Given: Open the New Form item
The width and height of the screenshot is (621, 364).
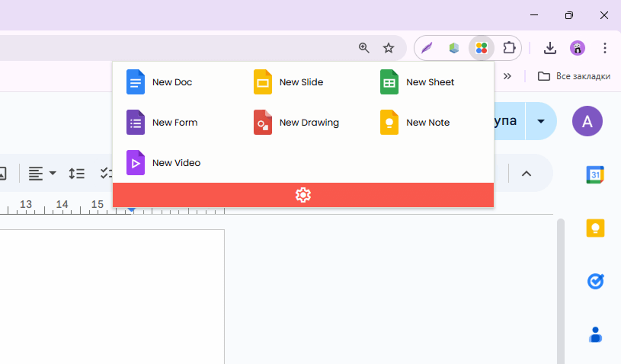Looking at the screenshot, I should [x=162, y=123].
